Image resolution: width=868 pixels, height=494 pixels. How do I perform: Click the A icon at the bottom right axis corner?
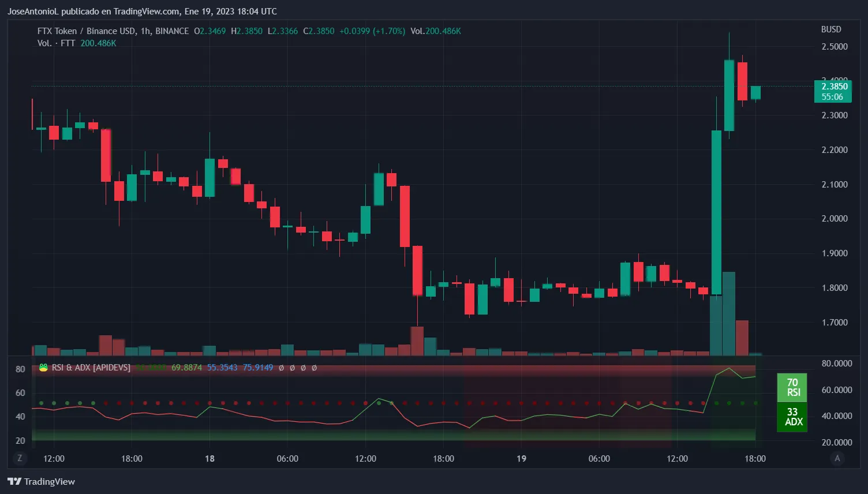(x=837, y=458)
